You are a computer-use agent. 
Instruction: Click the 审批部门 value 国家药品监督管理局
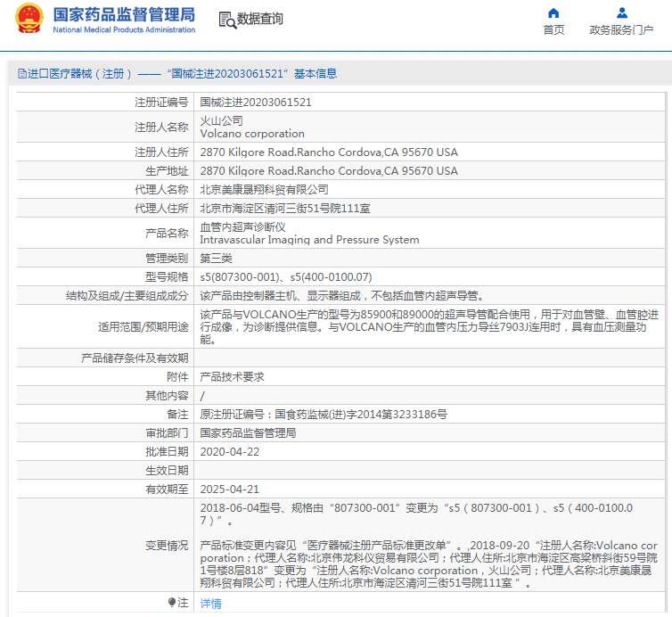click(248, 433)
